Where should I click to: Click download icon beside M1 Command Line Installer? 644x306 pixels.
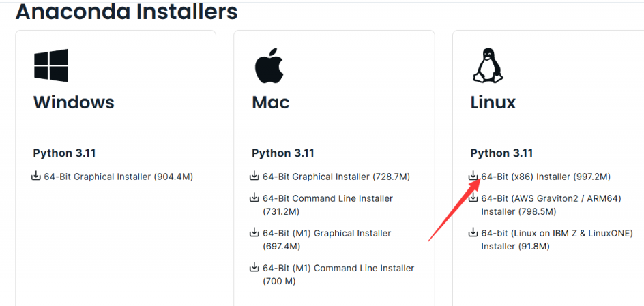(255, 268)
